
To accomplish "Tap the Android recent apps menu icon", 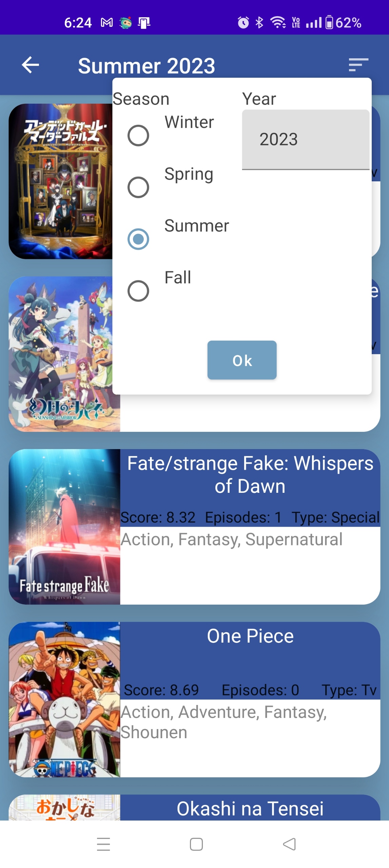I will [103, 844].
